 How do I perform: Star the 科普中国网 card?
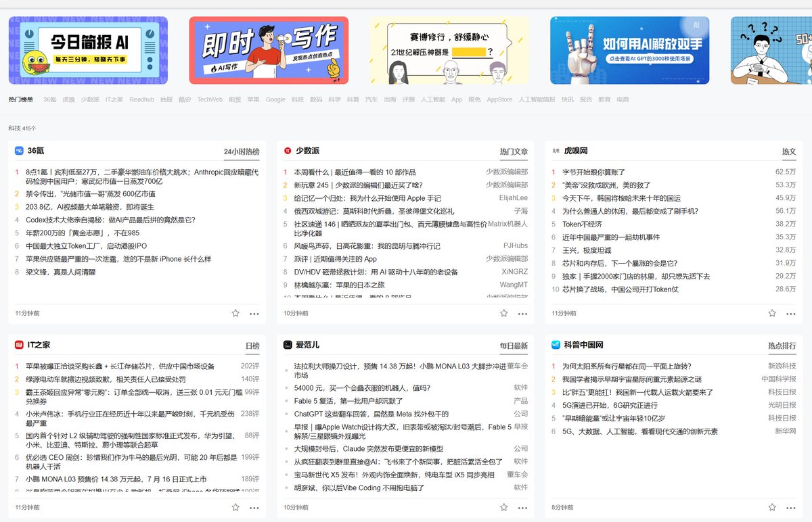click(772, 506)
